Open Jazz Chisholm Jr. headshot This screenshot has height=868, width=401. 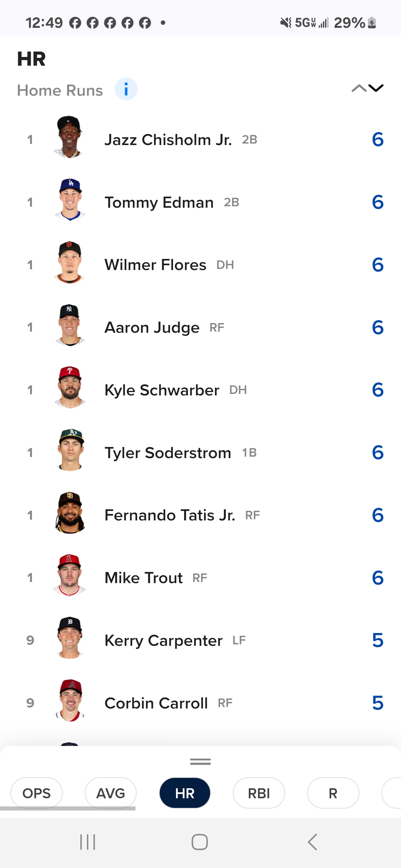pos(70,137)
